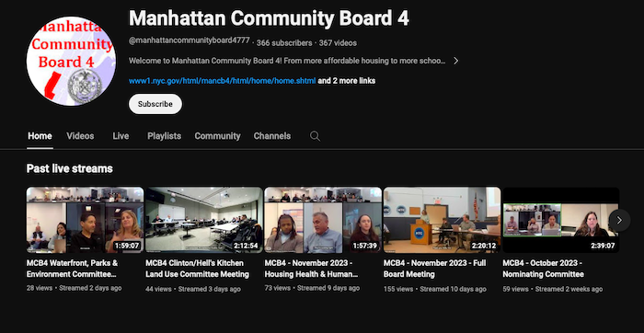Open November 2023 Full Board Meeting title
644x333 pixels.
[435, 268]
